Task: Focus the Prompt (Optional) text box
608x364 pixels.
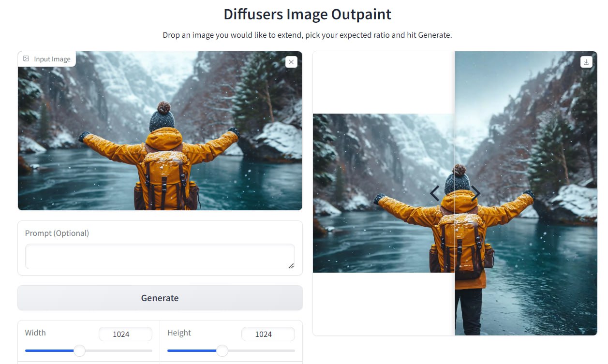Action: click(x=160, y=256)
